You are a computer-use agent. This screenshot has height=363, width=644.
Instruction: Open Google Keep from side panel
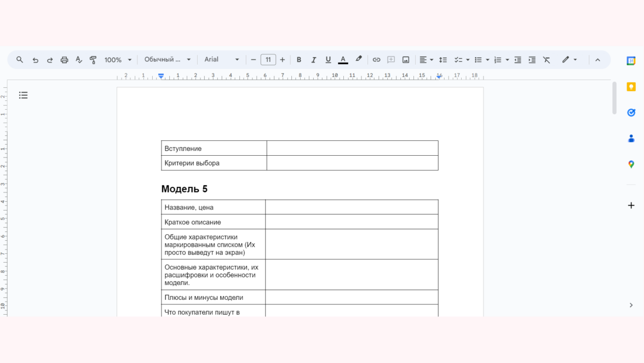pos(631,87)
